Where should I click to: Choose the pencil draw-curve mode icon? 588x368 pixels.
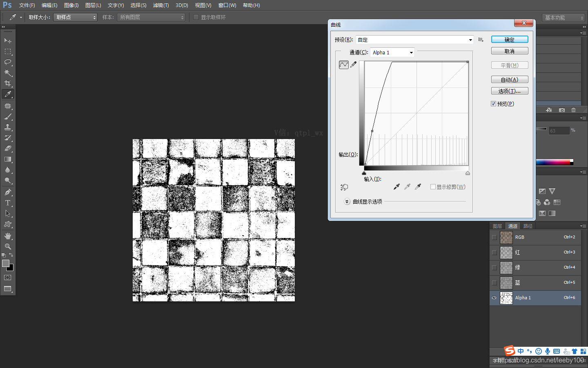pyautogui.click(x=354, y=65)
